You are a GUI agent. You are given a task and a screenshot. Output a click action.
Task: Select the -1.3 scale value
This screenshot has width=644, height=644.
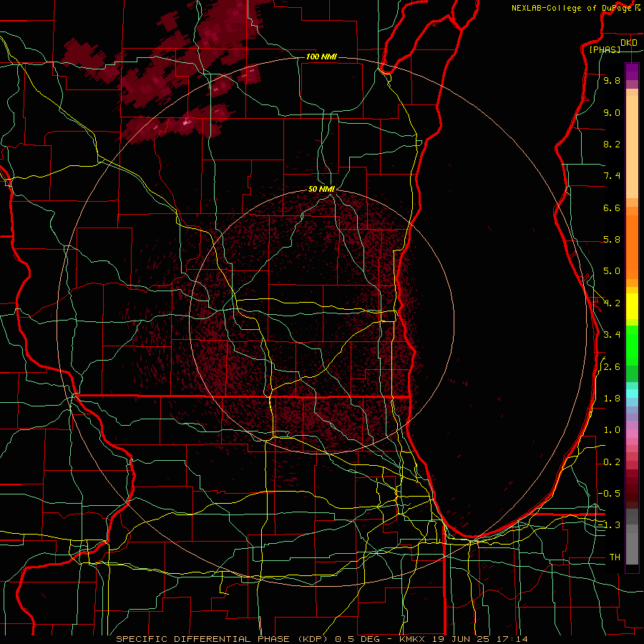pyautogui.click(x=609, y=525)
